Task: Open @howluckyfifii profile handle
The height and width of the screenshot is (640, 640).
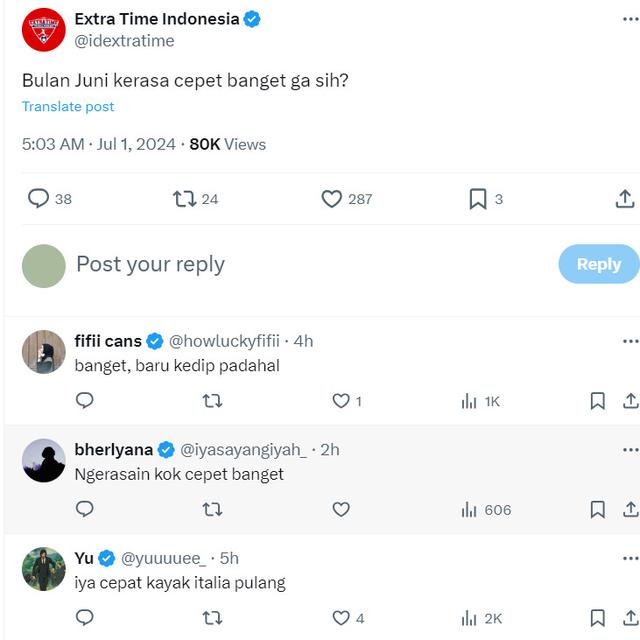Action: 224,341
